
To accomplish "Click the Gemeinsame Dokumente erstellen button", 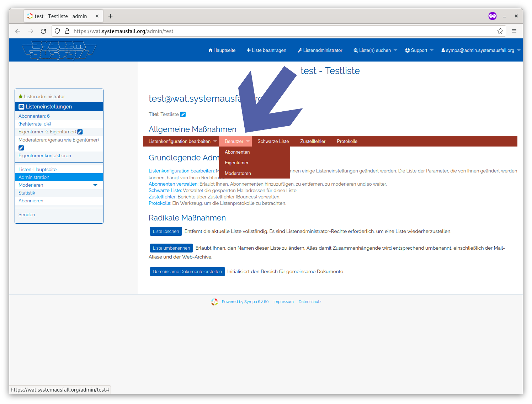I will 187,271.
